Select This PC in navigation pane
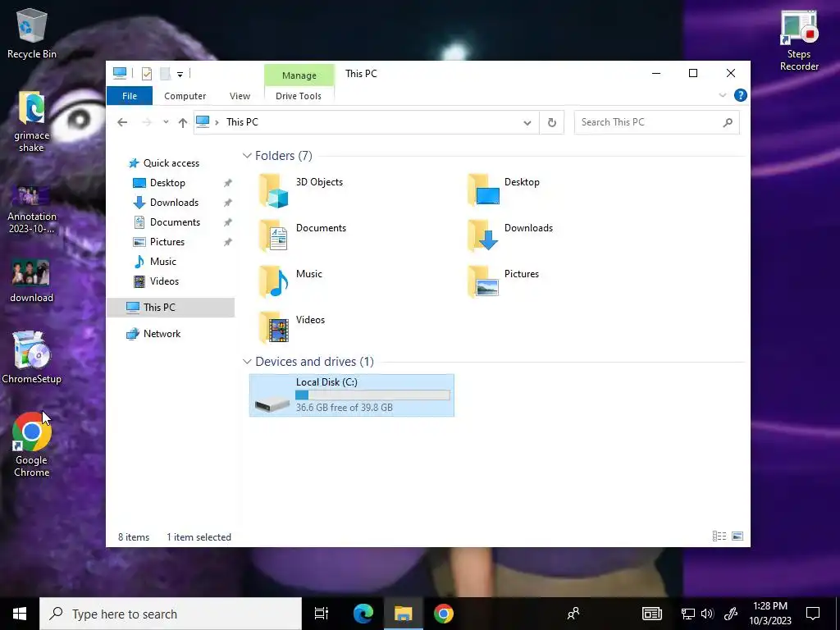 (x=171, y=308)
